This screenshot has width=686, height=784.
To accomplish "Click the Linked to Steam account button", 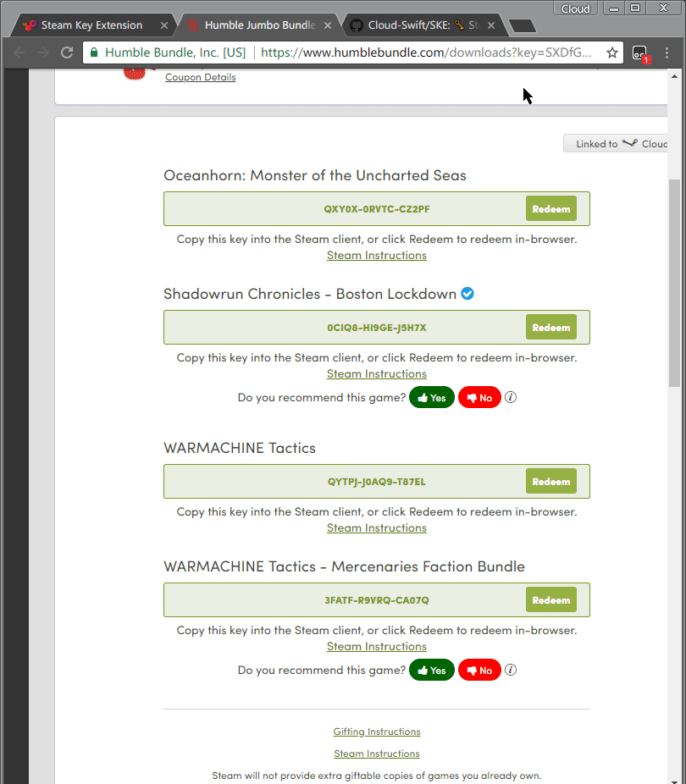I will 616,143.
